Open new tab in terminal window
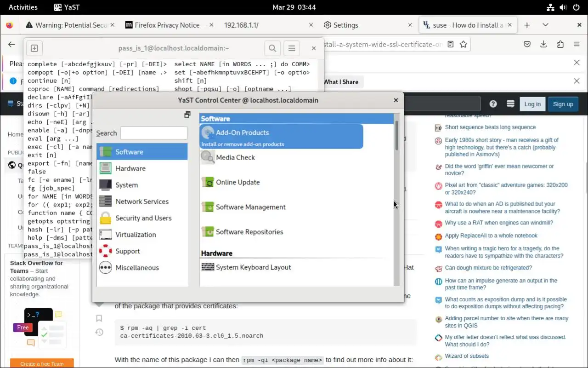 (34, 48)
